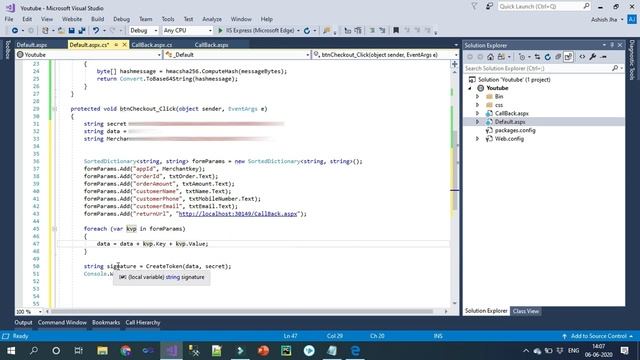This screenshot has width=640, height=360.
Task: Expand Web.config node
Action: click(478, 139)
